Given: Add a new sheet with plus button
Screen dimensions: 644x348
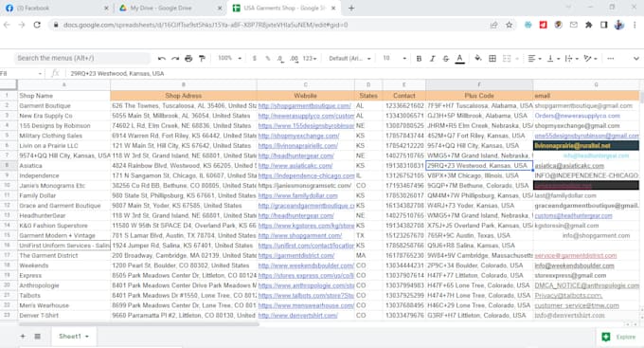Looking at the screenshot, I should (23, 336).
